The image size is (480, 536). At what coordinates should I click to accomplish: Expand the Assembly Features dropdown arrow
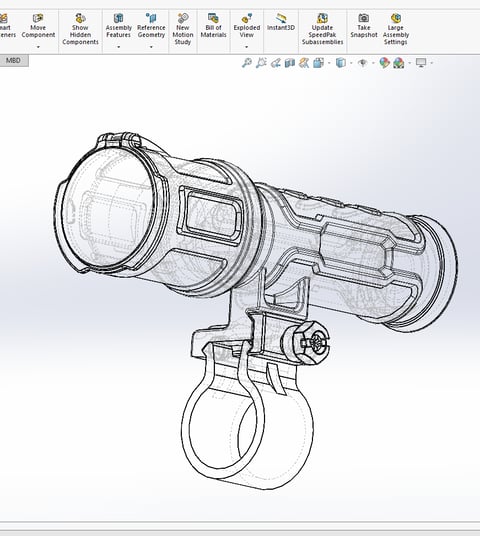pos(119,47)
